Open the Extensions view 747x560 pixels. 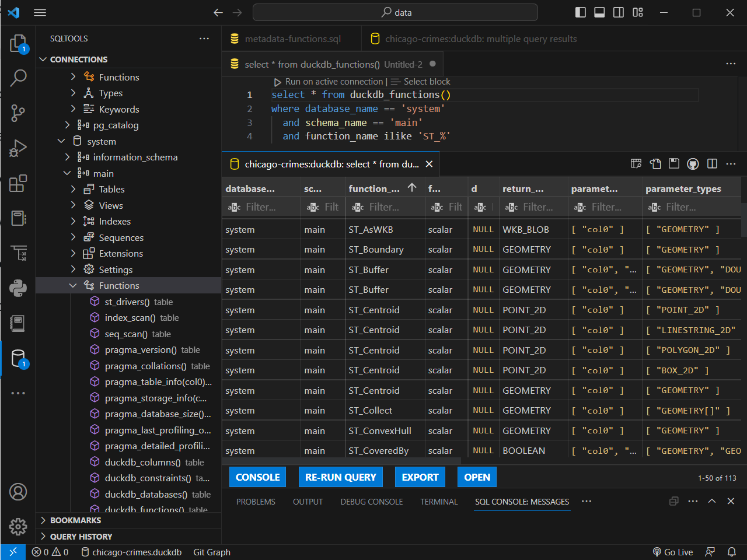[x=18, y=183]
